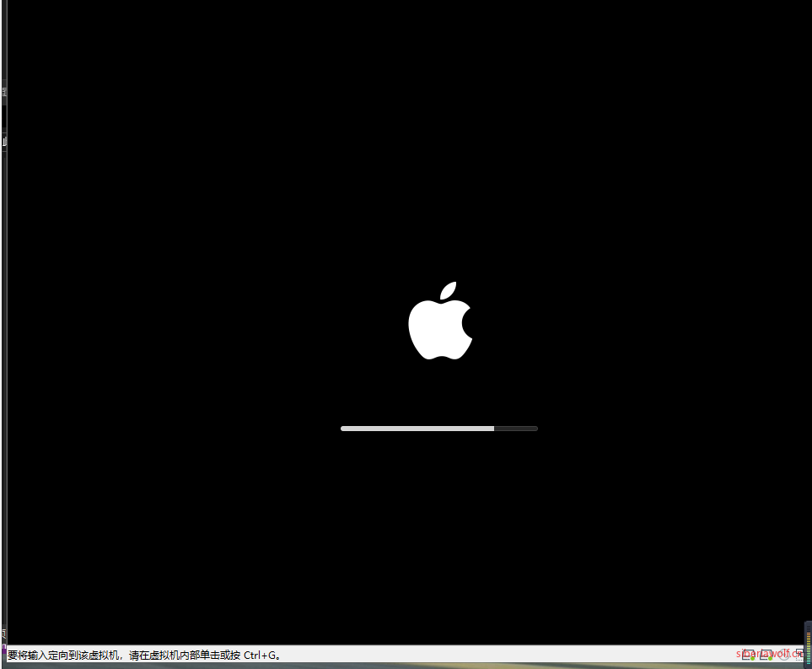Click the leftmost hard disk device status icon
This screenshot has width=812, height=669.
tap(748, 655)
